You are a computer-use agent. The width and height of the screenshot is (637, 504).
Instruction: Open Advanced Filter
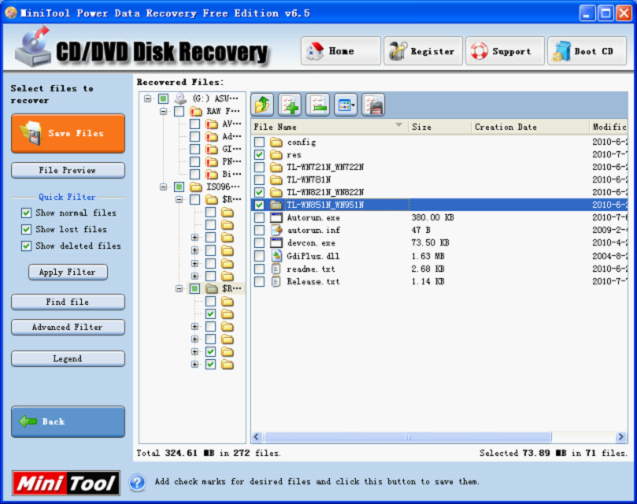pos(68,327)
